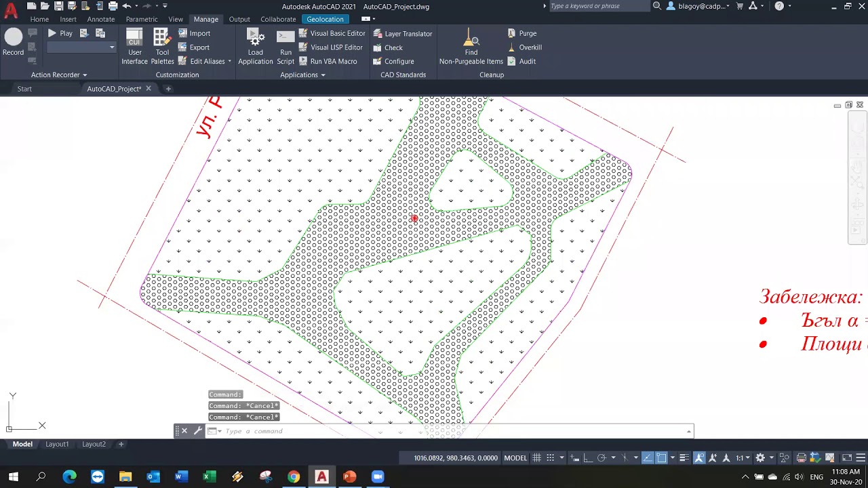Toggle 2D object snap in status bar

tap(661, 458)
